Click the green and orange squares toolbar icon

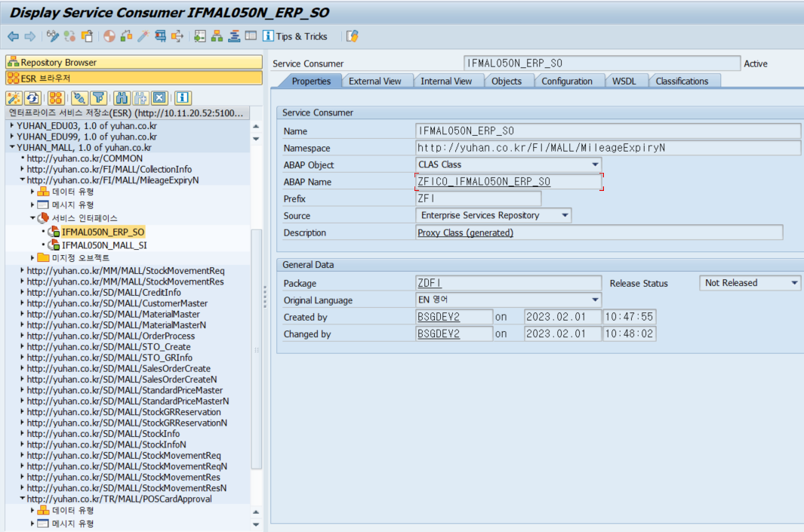point(126,36)
